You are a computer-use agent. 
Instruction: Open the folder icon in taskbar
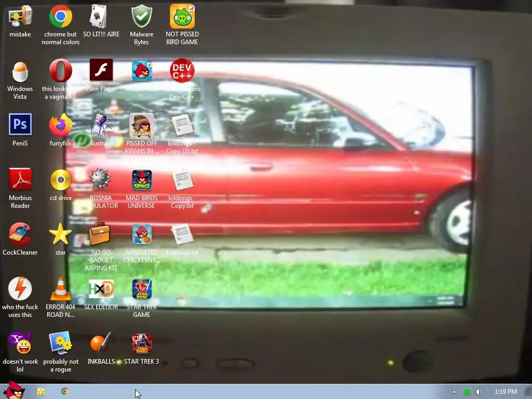pyautogui.click(x=41, y=392)
